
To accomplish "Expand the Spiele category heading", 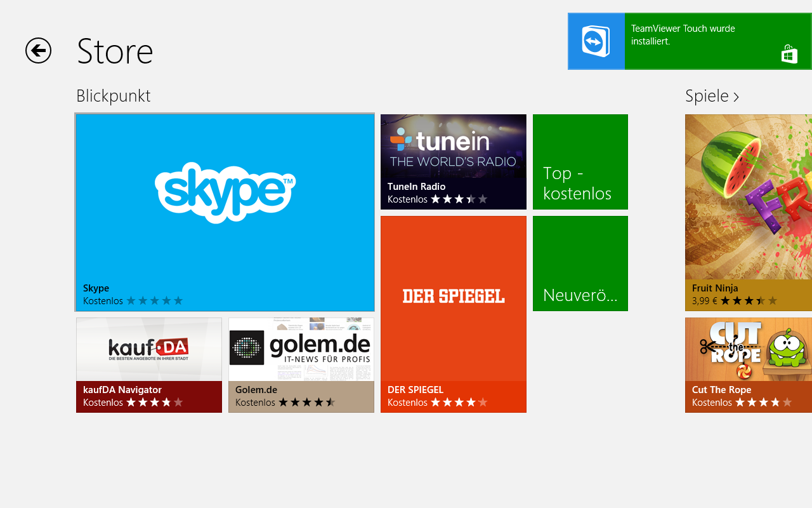I will point(712,96).
